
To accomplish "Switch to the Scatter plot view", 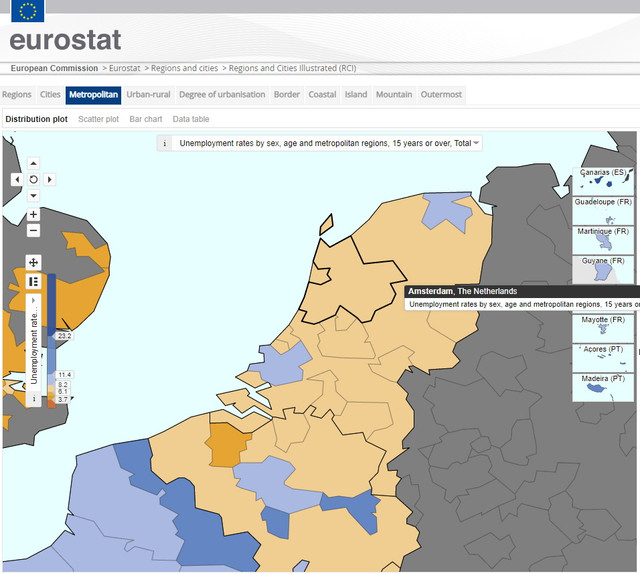I will (98, 119).
